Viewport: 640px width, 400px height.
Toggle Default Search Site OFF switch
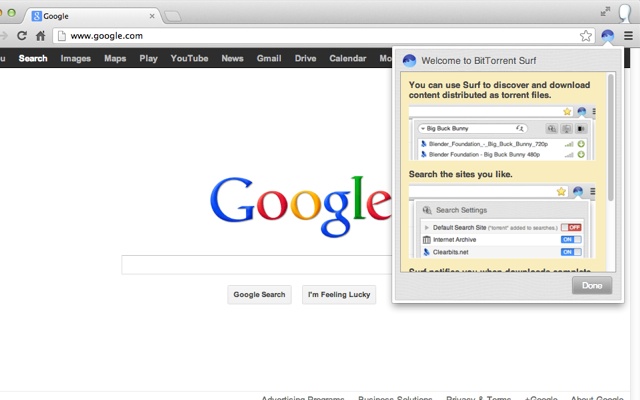pyautogui.click(x=571, y=227)
